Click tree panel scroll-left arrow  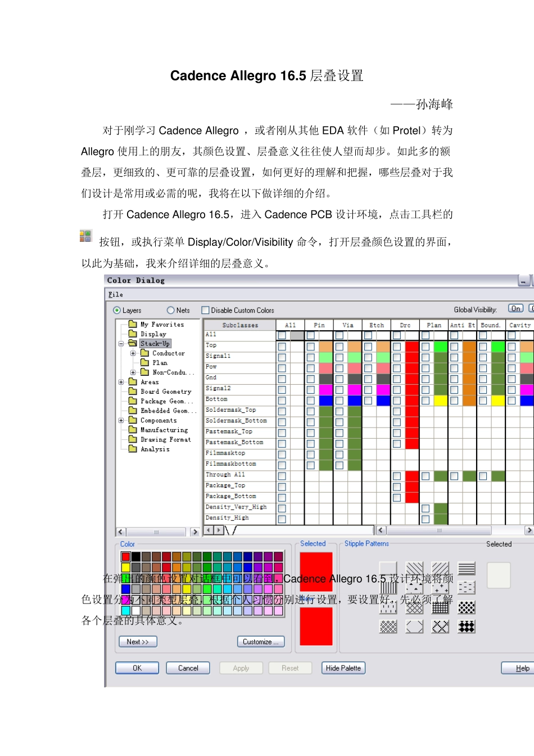(121, 532)
